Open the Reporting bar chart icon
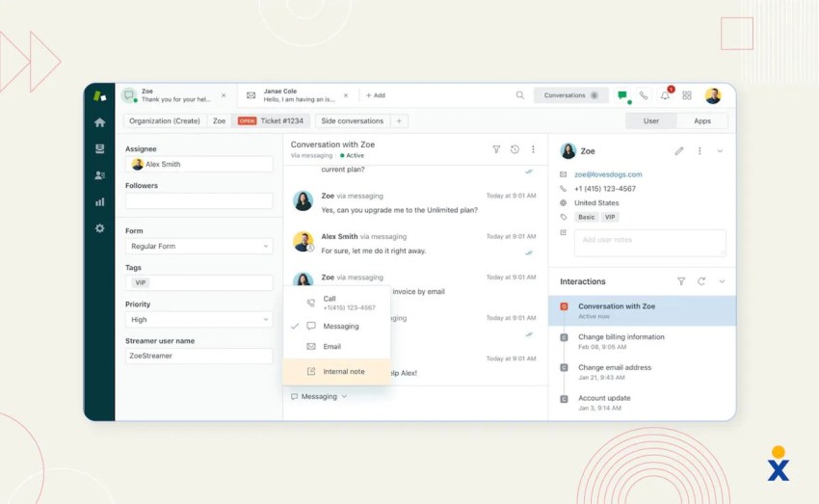Screen dimensions: 819x504 (x=100, y=202)
